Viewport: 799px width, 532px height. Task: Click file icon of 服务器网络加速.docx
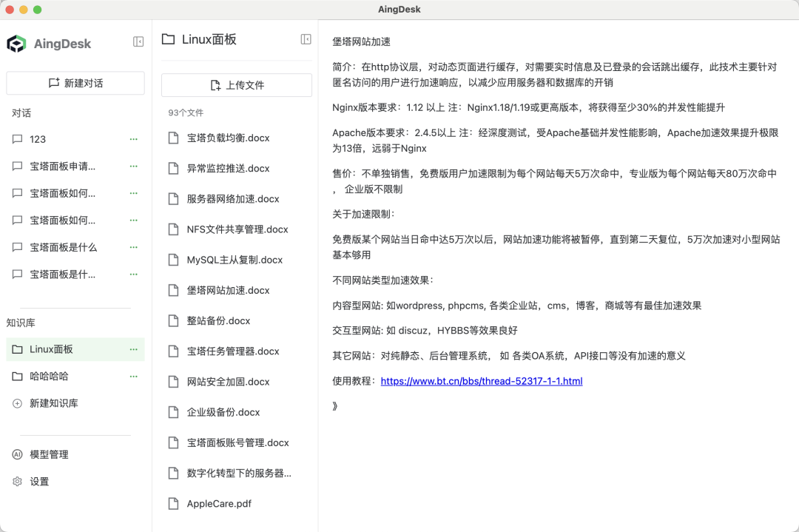point(173,199)
